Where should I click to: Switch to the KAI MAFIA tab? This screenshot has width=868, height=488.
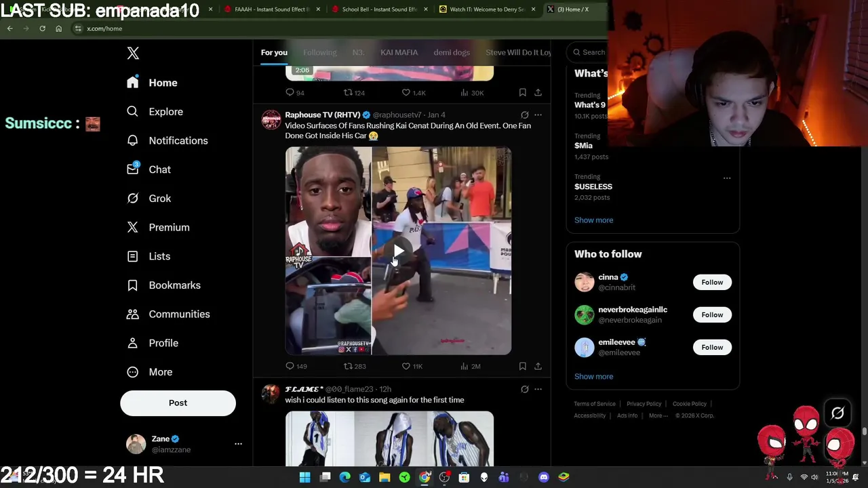point(399,53)
